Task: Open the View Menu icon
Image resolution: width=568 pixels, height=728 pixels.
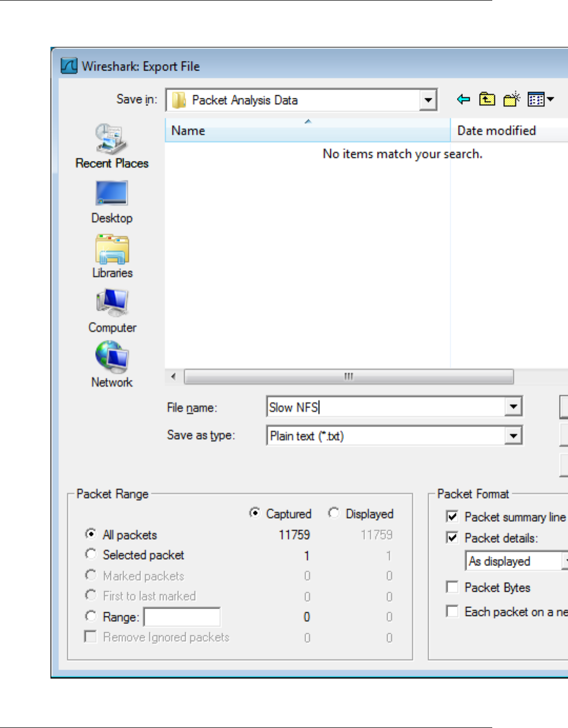Action: coord(541,99)
